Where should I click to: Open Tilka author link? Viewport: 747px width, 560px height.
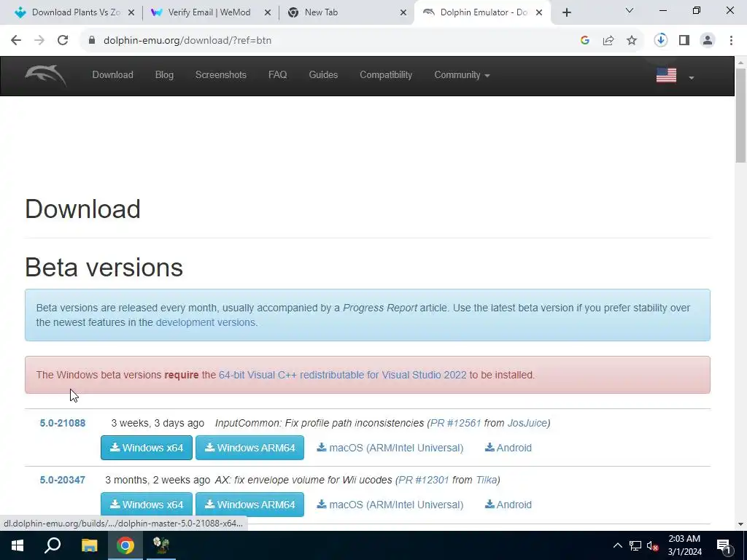click(x=487, y=480)
